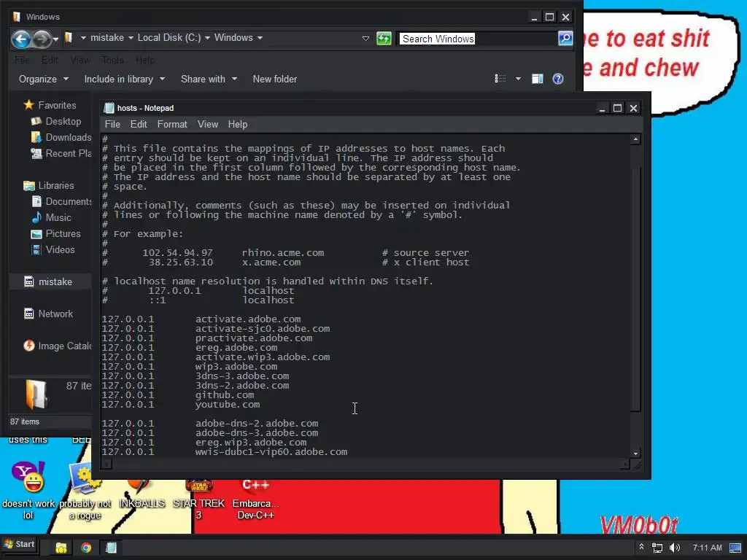The width and height of the screenshot is (747, 560).
Task: Click the Notepad taskbar icon
Action: point(111,548)
